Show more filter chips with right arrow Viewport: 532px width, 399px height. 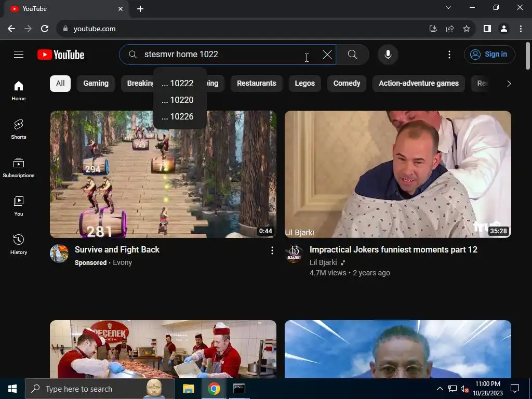pyautogui.click(x=509, y=84)
